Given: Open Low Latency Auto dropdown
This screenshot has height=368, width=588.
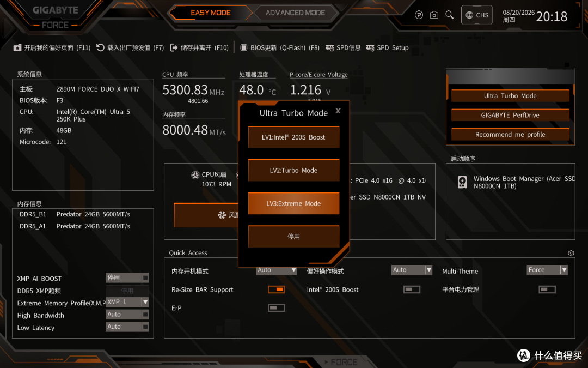Looking at the screenshot, I should 127,327.
